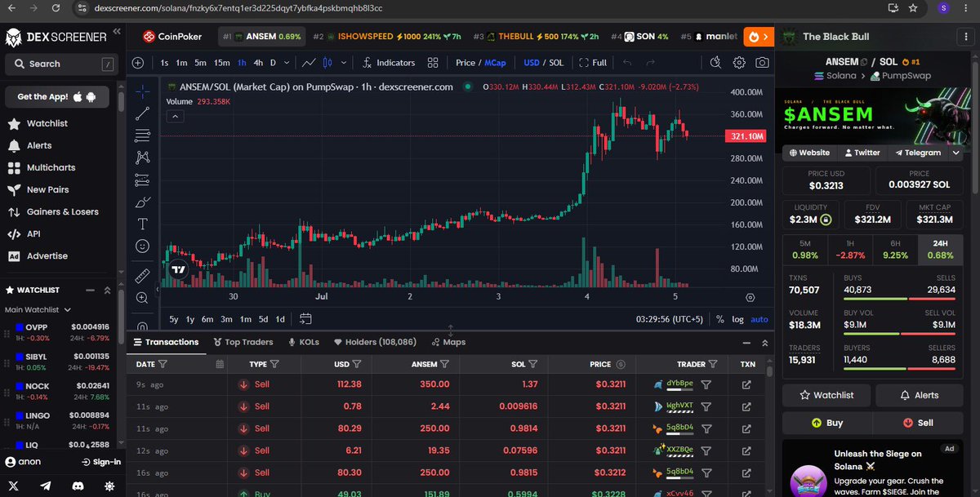This screenshot has width=980, height=497.
Task: Switch chart denomination to SOL
Action: pos(556,63)
